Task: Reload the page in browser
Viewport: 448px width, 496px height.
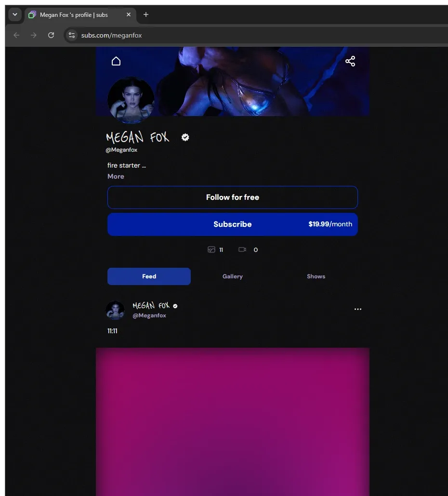Action: point(51,35)
